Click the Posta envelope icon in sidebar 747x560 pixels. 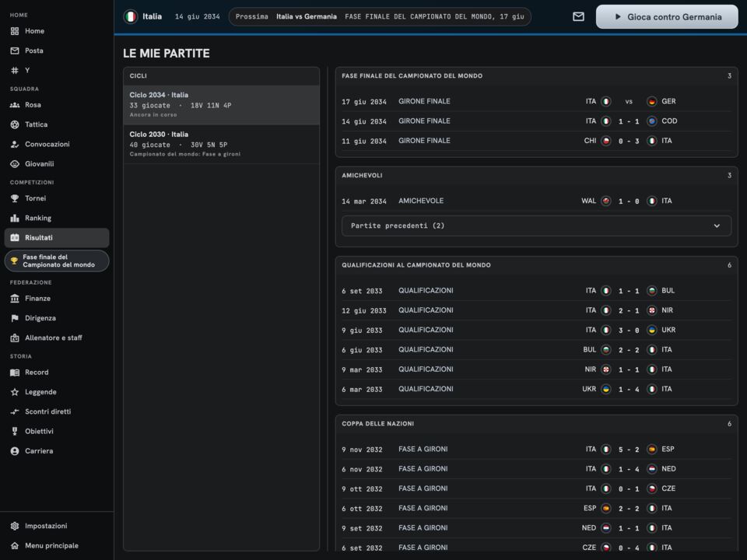15,51
